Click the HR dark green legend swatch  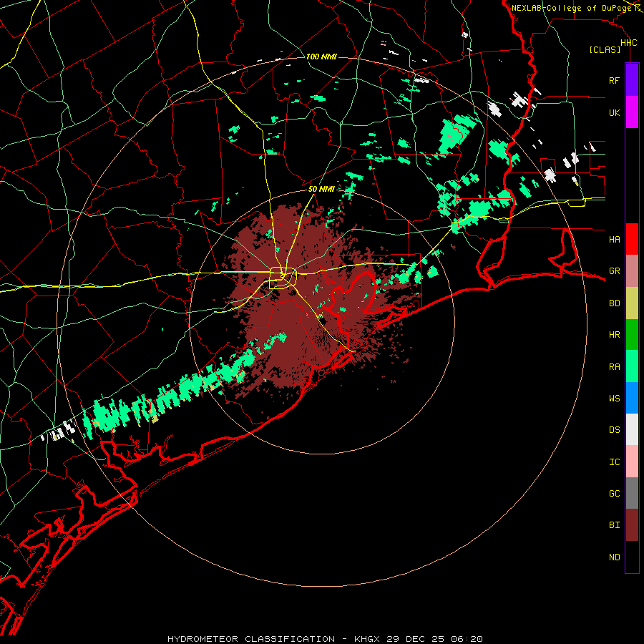(x=632, y=335)
